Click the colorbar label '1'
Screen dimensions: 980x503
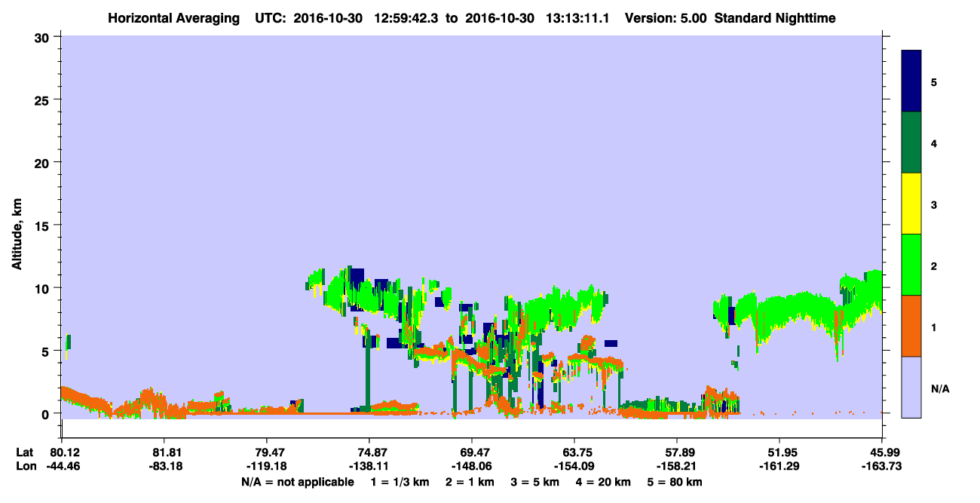tap(934, 327)
